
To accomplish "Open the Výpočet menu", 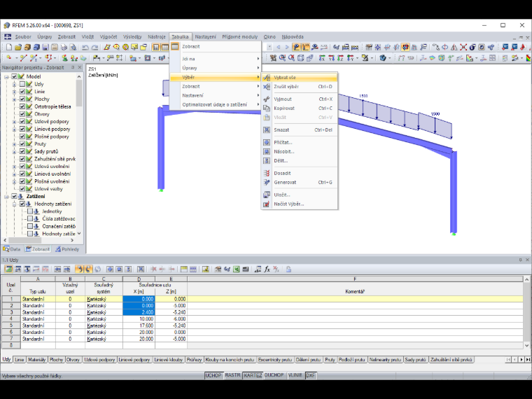I will 108,36.
